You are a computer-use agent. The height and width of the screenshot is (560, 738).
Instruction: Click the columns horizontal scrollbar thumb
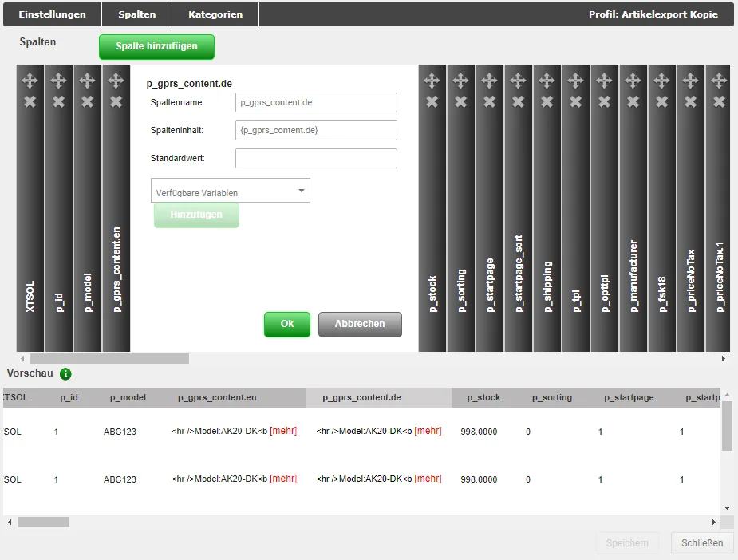tap(109, 359)
